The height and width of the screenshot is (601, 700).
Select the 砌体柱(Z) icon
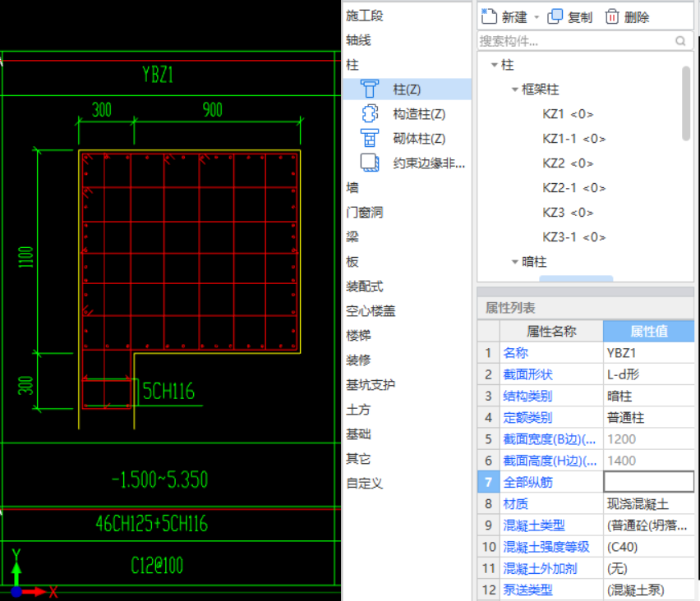coord(370,138)
